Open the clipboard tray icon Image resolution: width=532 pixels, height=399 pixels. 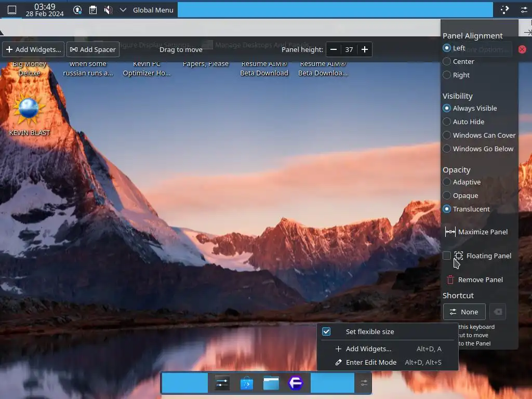click(x=92, y=10)
